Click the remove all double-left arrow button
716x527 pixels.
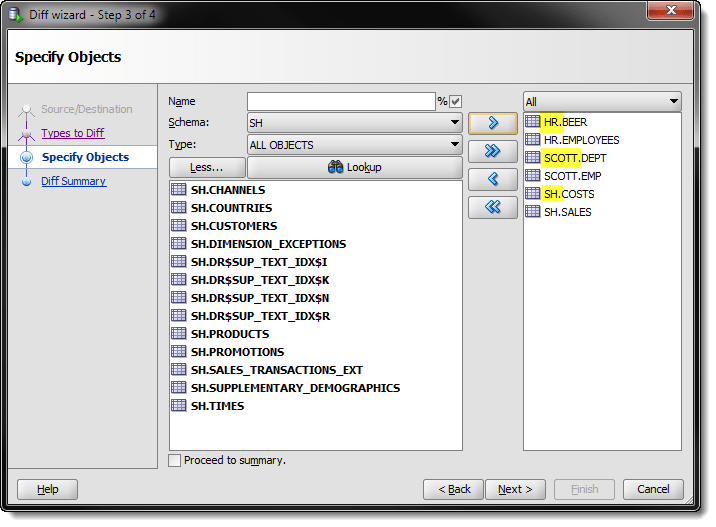[x=493, y=207]
